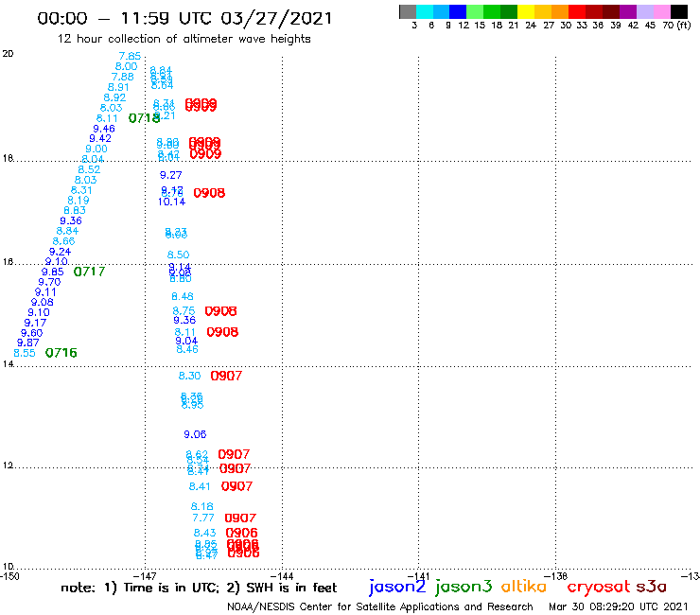Click the wave height value '7.85'
This screenshot has height=615, width=700.
[130, 56]
